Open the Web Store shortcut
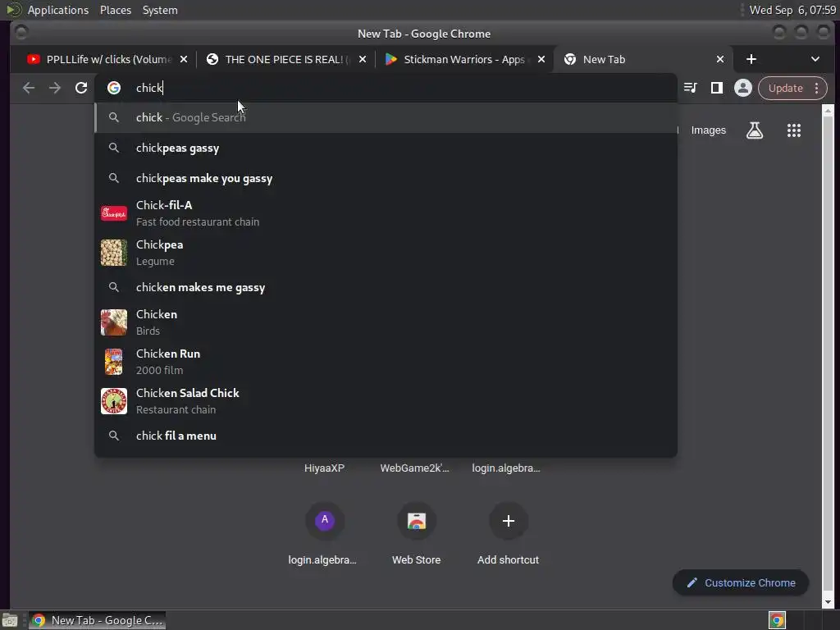The image size is (840, 630). pyautogui.click(x=416, y=521)
